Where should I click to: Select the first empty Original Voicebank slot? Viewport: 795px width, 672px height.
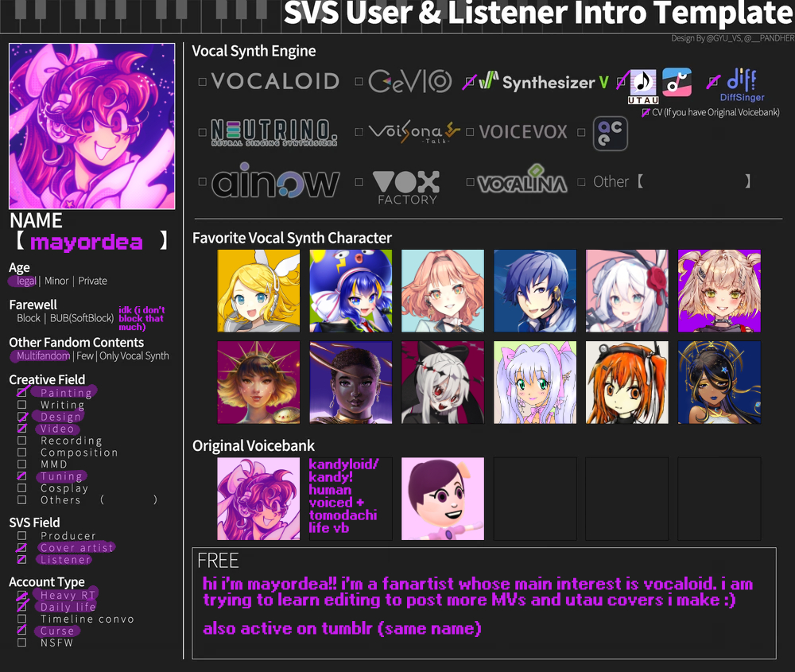535,499
